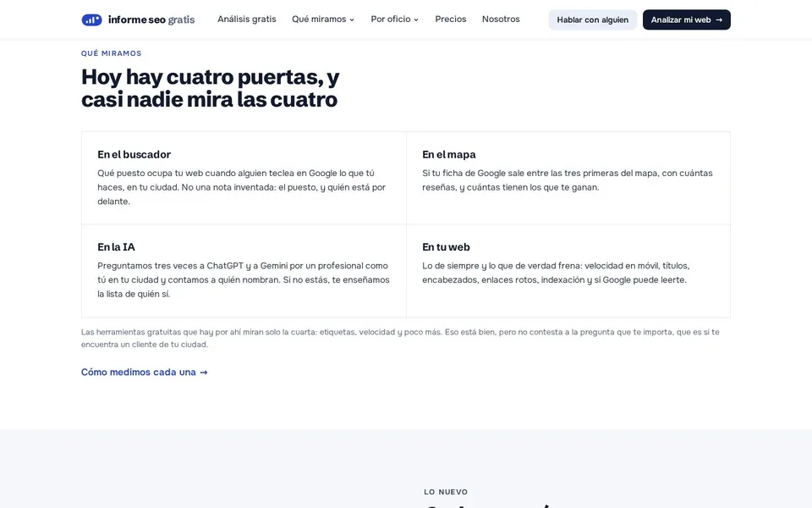Click the QUÉ MIRAMOS section label

tap(112, 53)
